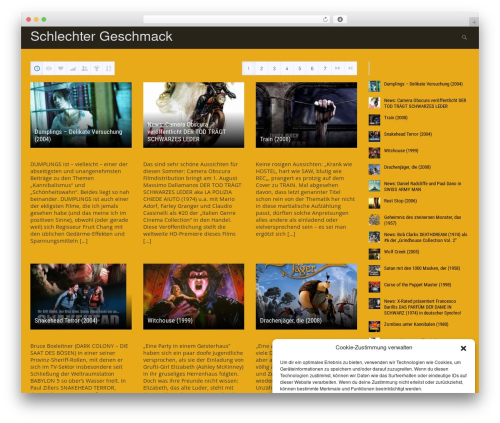Go to pagination page 7

(325, 68)
